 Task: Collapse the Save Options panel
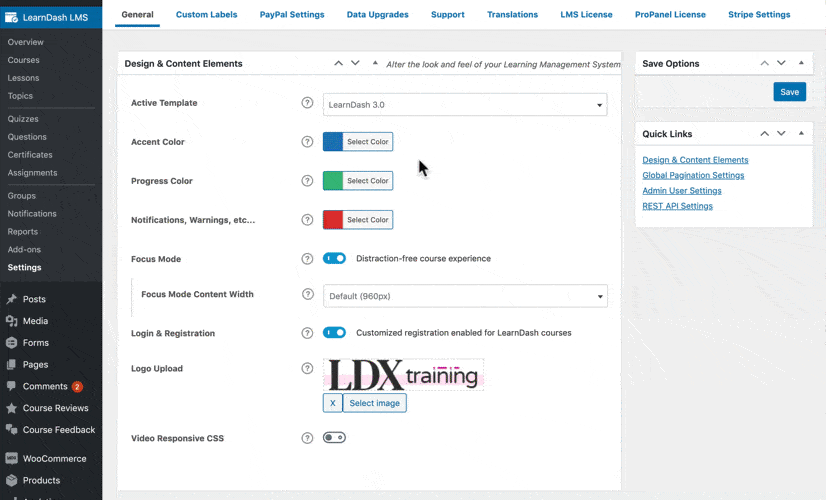[801, 63]
